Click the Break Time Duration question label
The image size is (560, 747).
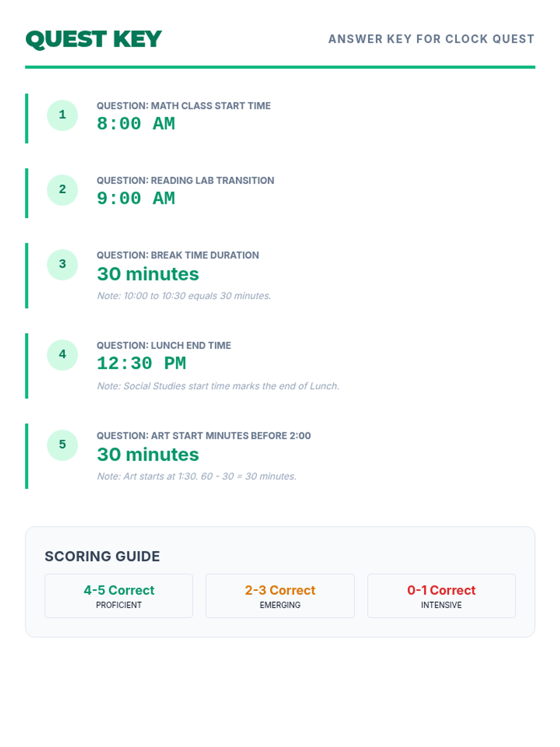(178, 255)
